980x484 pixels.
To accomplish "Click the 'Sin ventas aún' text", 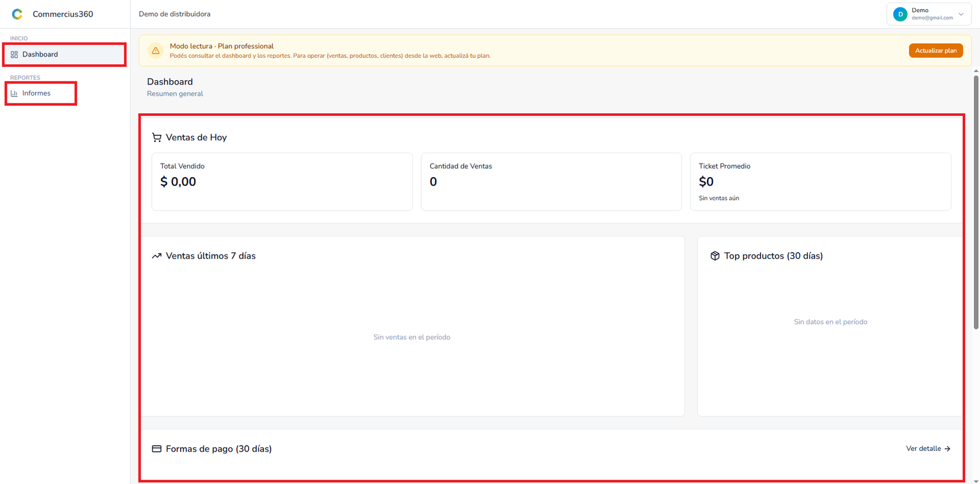I will pyautogui.click(x=719, y=198).
